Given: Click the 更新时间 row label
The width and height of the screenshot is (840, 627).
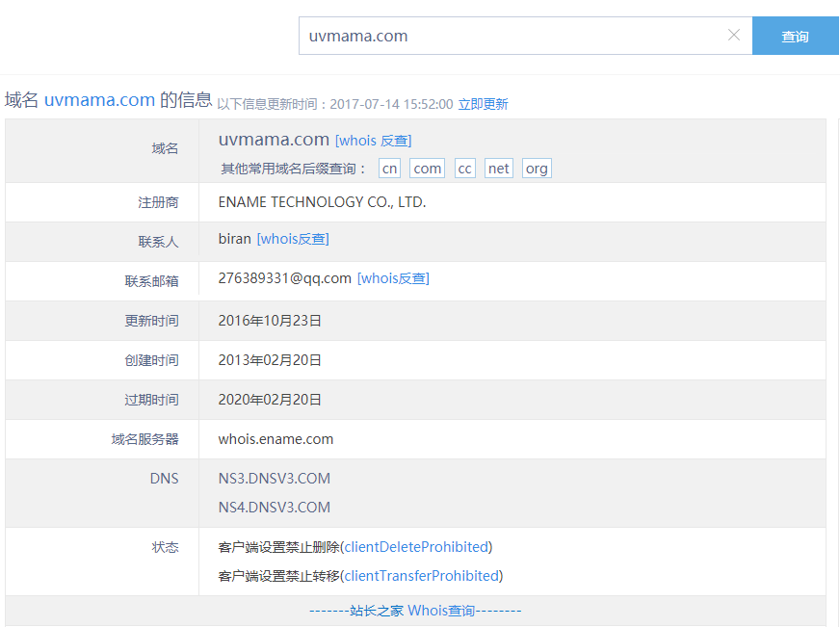Looking at the screenshot, I should [151, 321].
